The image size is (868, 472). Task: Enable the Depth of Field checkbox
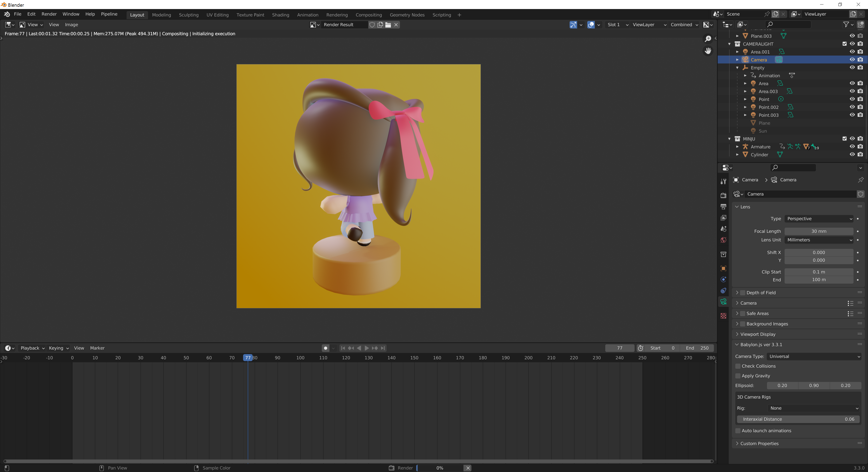pyautogui.click(x=743, y=292)
